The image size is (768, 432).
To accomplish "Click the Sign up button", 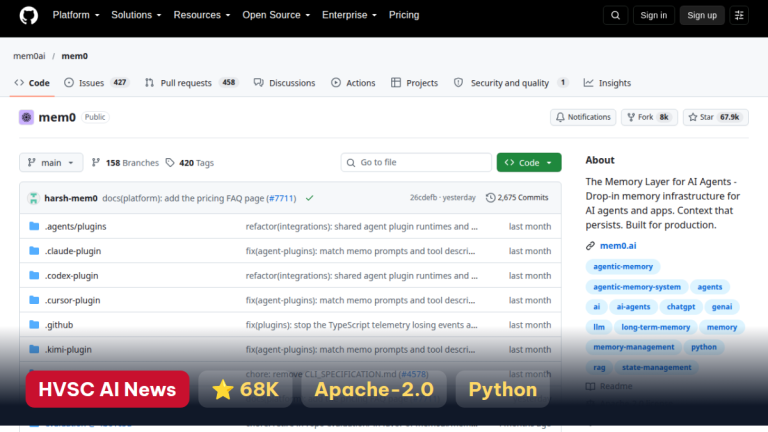I will (x=702, y=15).
